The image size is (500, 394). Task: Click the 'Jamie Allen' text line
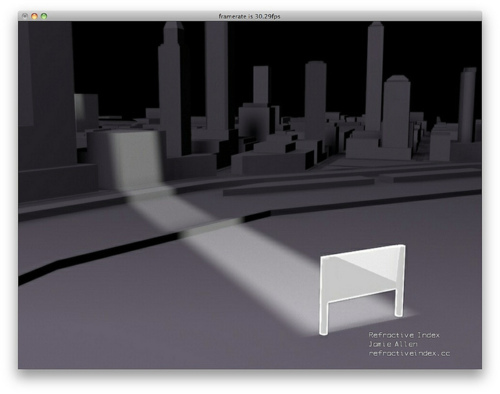[x=393, y=344]
